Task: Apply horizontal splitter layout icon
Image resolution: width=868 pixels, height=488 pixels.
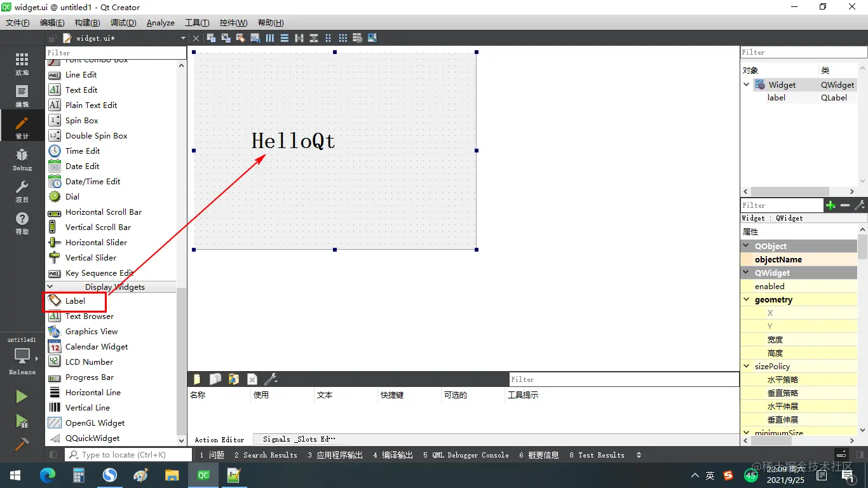Action: (299, 38)
